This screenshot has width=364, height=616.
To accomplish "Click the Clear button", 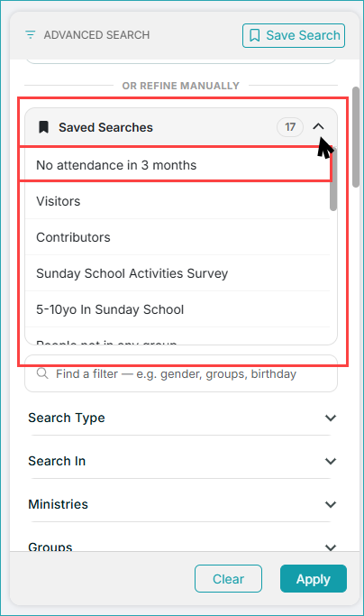I will [228, 578].
